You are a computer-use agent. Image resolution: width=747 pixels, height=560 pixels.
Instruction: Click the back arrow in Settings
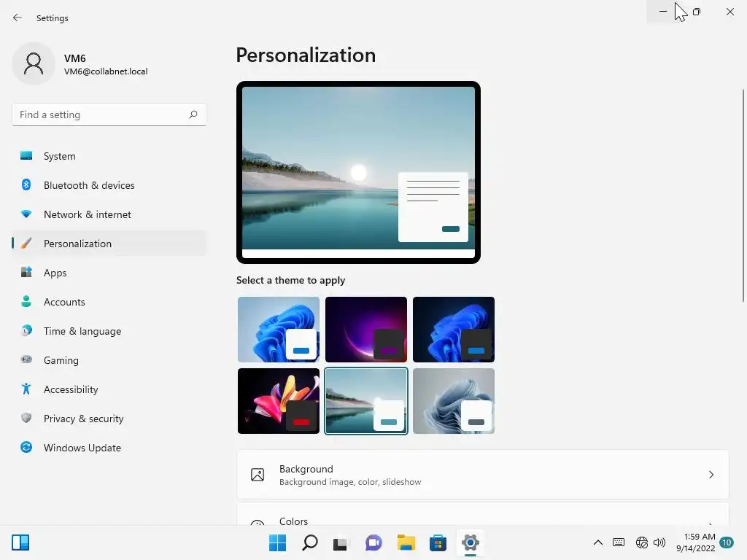pos(18,17)
